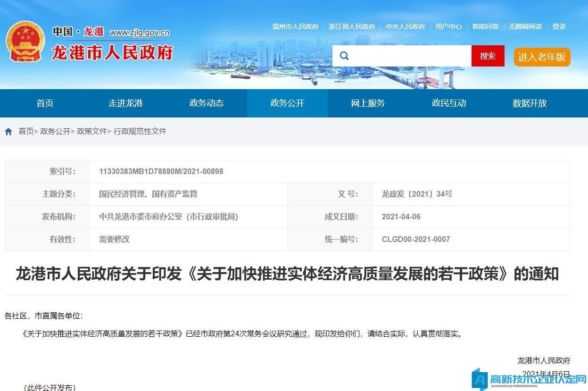Select 首页 in navigation bar
Image resolution: width=588 pixels, height=391 pixels.
pyautogui.click(x=45, y=103)
